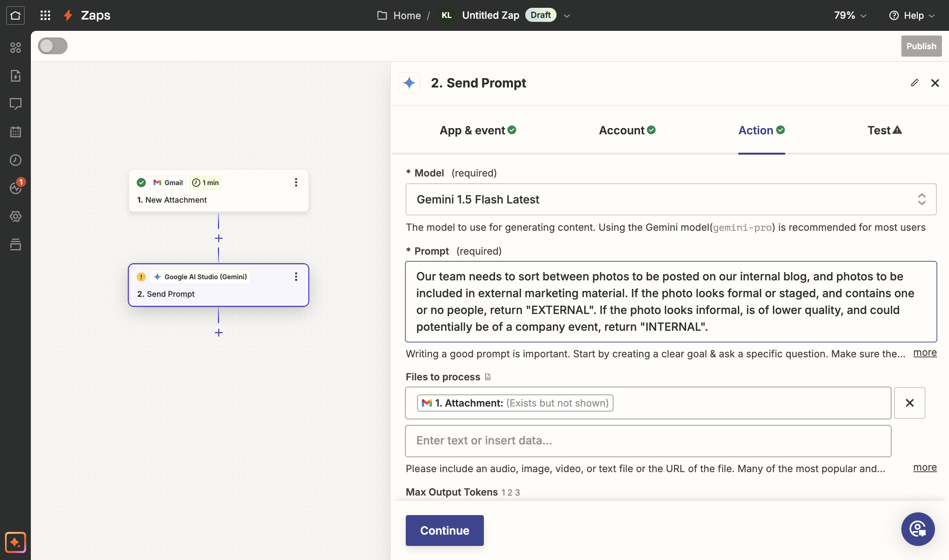Click the Zaps lightning bolt logo
Image resolution: width=949 pixels, height=560 pixels.
click(68, 15)
